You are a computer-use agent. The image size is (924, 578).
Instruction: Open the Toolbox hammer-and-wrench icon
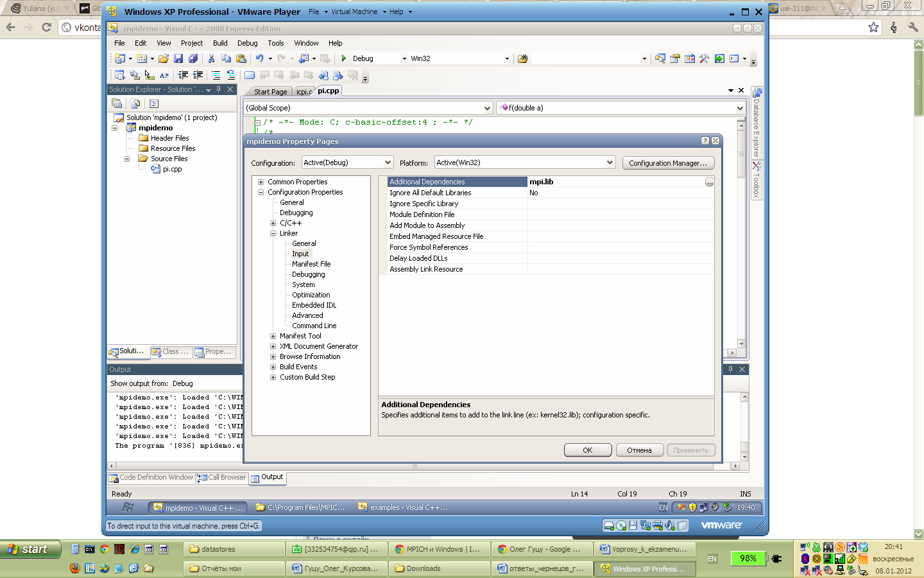(705, 58)
